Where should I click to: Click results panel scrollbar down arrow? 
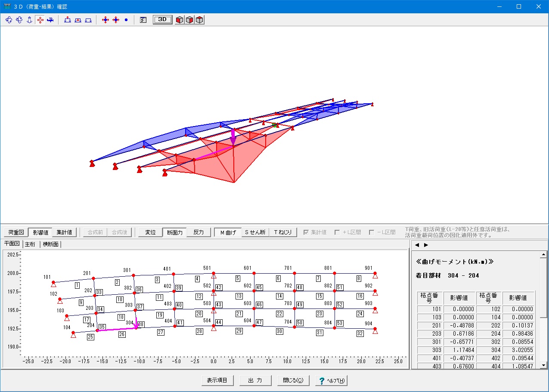tap(543, 365)
